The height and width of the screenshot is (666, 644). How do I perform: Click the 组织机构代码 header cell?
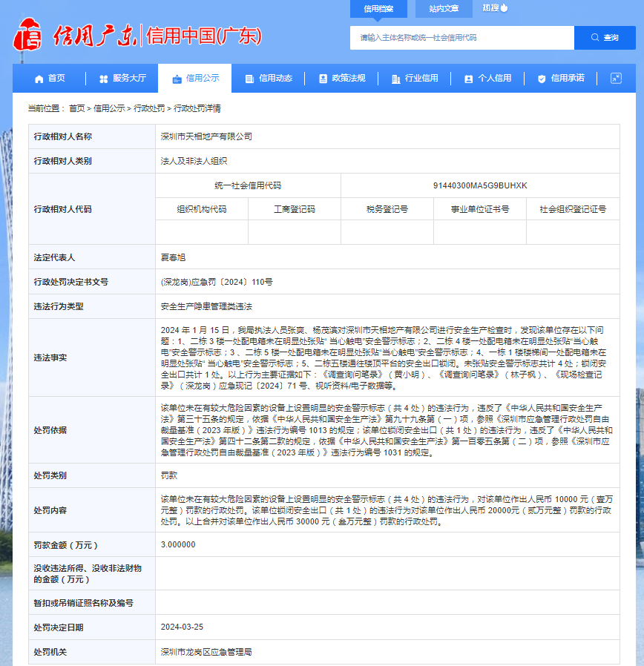[202, 209]
